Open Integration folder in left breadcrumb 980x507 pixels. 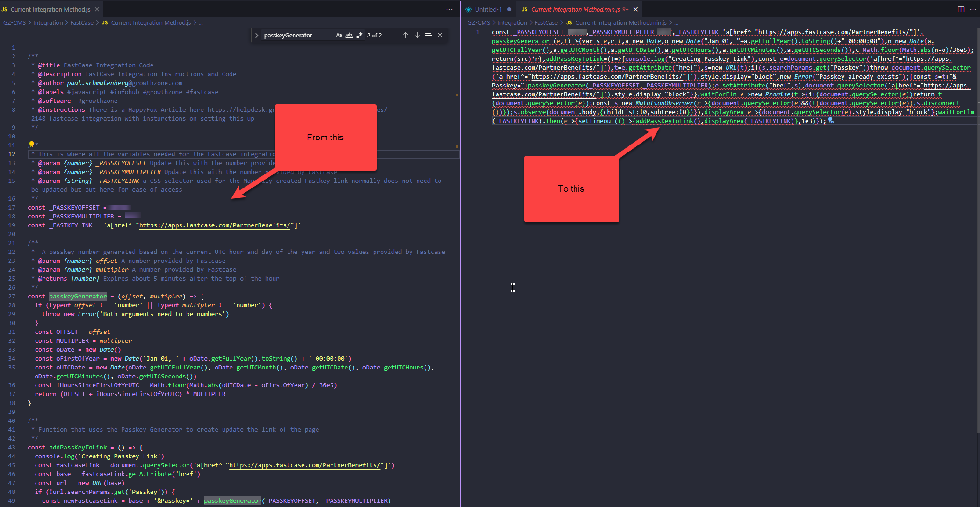pos(48,22)
